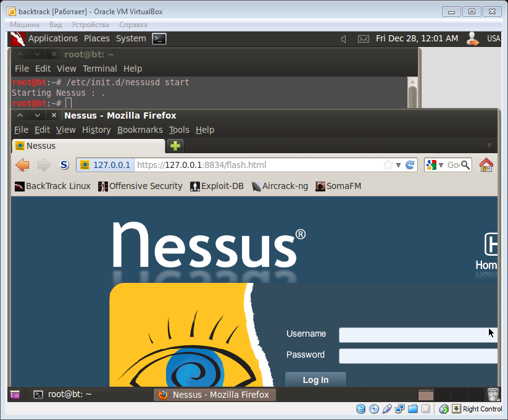The height and width of the screenshot is (420, 508).
Task: Click workspace switcher first workspace
Action: [x=426, y=395]
